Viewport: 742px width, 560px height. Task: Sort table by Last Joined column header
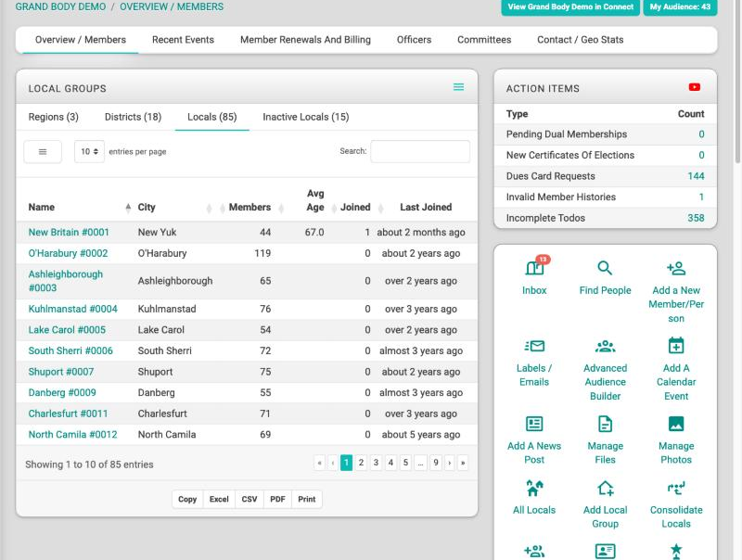point(426,207)
